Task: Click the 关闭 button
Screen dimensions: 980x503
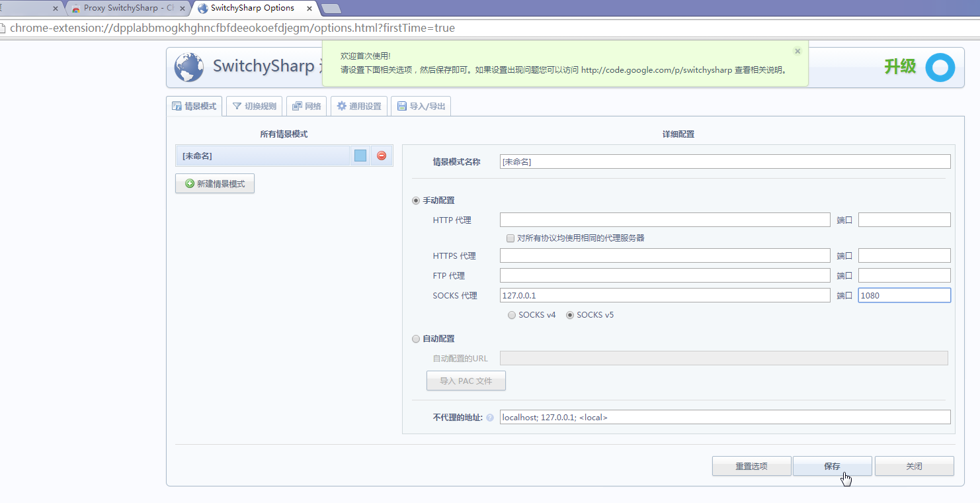Action: coord(915,466)
